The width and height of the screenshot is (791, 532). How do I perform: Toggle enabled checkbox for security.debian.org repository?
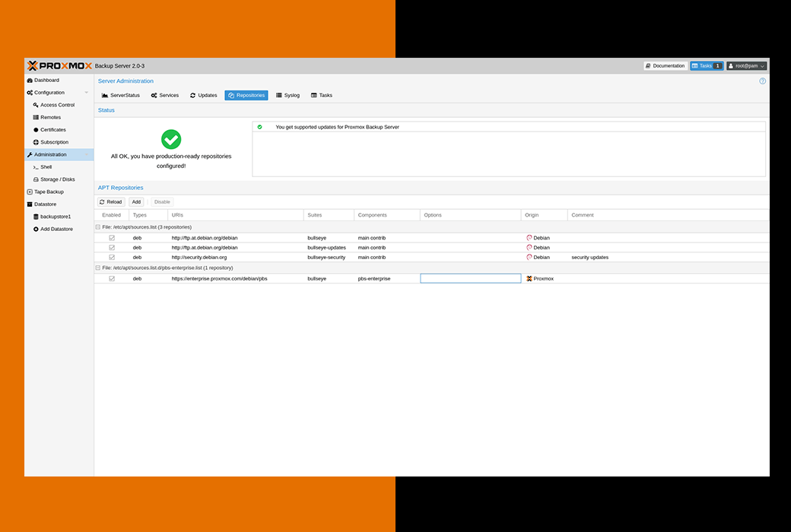(112, 257)
